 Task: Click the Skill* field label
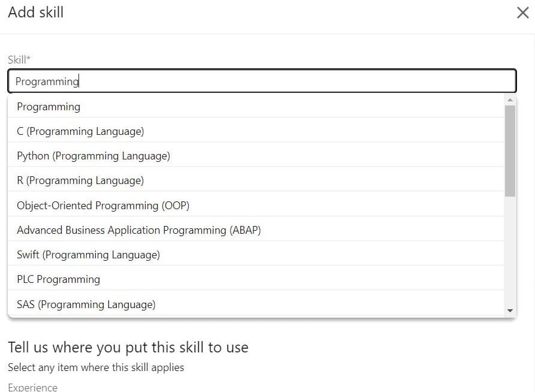19,60
